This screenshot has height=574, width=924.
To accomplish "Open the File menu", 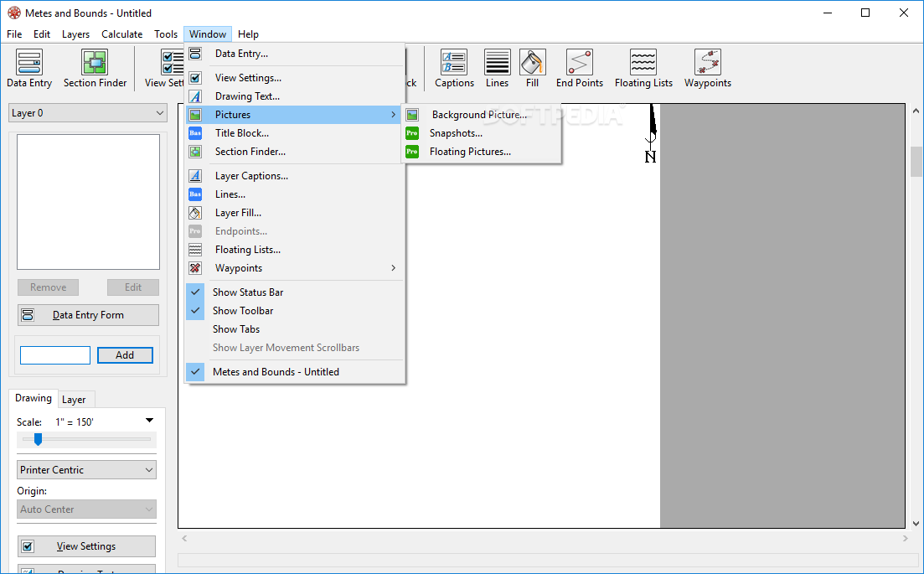I will [14, 34].
